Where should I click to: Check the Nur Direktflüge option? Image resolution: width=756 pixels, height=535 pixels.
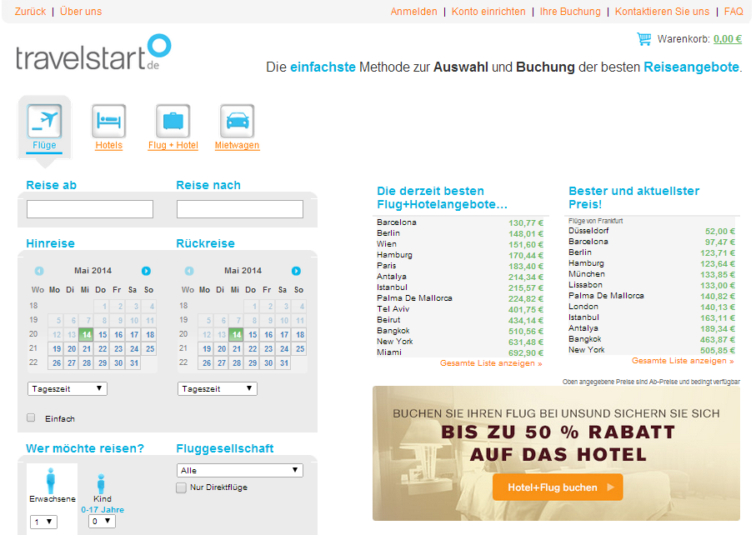tap(181, 487)
